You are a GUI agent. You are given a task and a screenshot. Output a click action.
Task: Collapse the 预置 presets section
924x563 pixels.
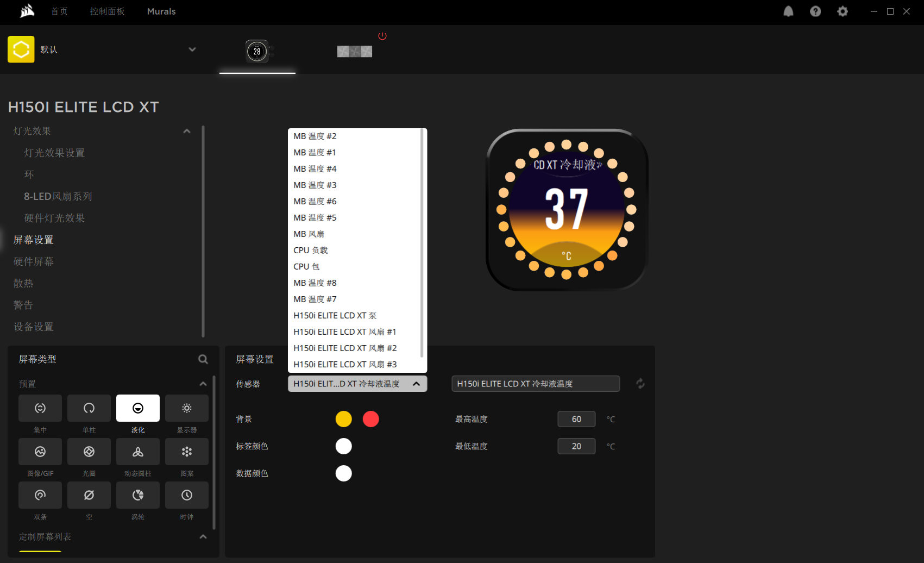[203, 384]
